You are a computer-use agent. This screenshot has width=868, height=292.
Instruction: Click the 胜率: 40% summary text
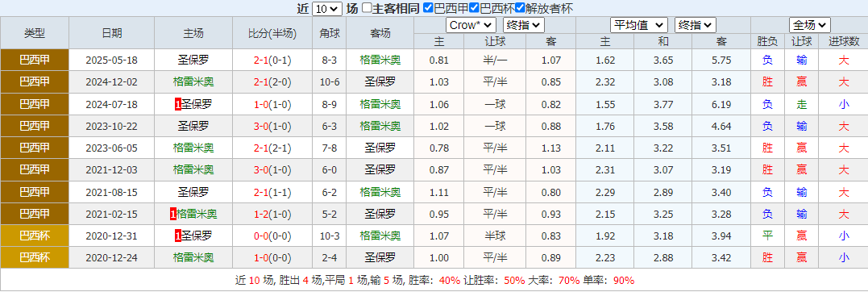point(434,281)
